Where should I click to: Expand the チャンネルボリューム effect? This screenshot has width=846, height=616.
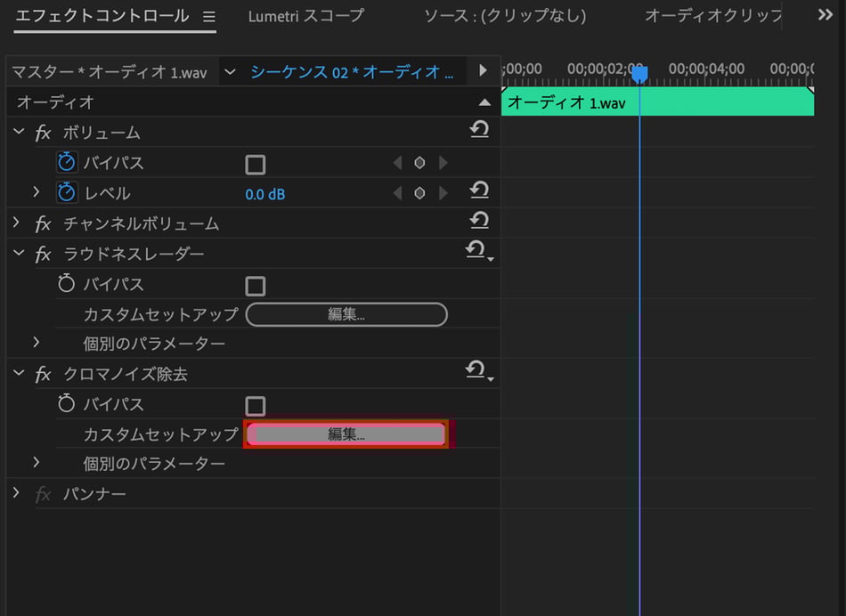17,223
